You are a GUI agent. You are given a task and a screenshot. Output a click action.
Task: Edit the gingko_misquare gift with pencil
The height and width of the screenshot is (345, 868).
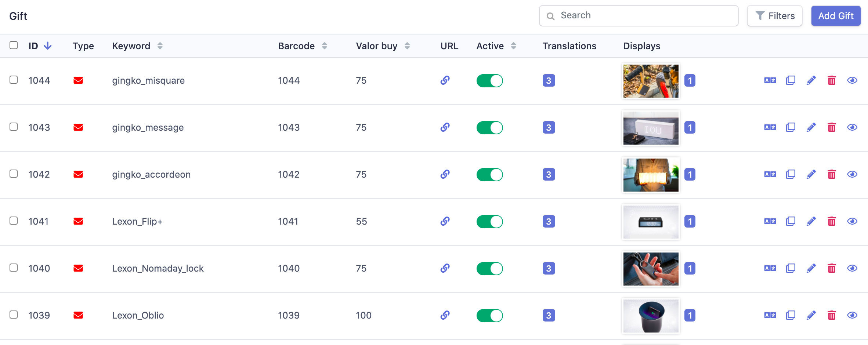(811, 80)
